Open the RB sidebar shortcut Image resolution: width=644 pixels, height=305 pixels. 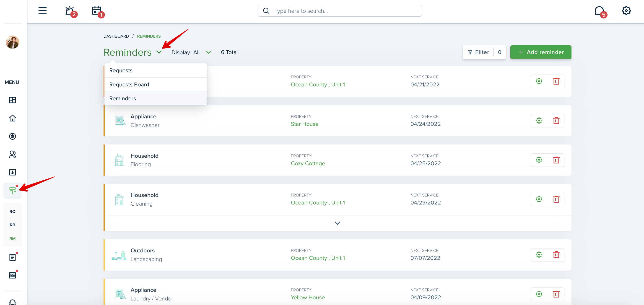[13, 225]
